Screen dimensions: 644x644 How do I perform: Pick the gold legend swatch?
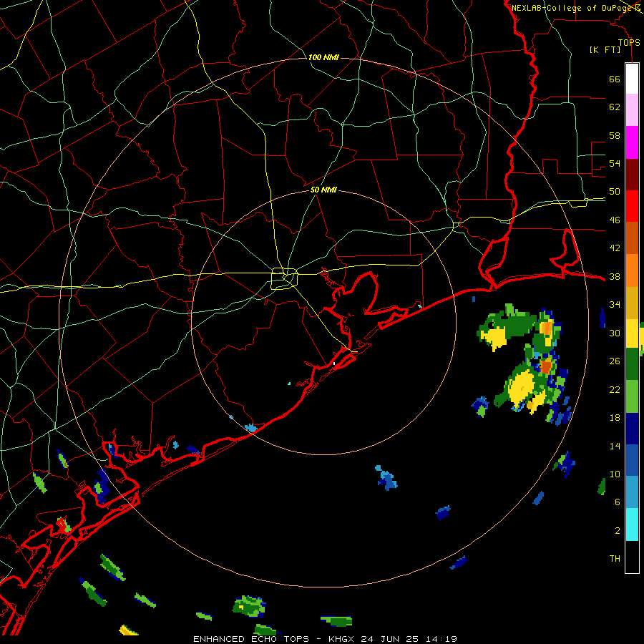click(x=632, y=303)
